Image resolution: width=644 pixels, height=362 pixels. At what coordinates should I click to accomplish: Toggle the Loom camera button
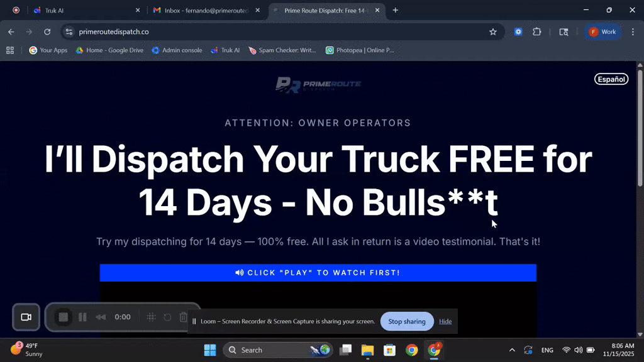tap(26, 317)
